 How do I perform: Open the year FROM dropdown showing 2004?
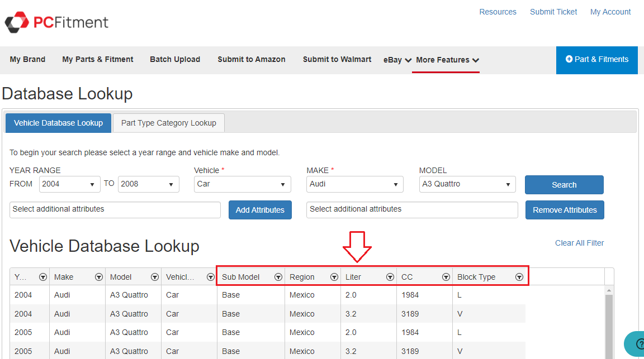coord(69,184)
